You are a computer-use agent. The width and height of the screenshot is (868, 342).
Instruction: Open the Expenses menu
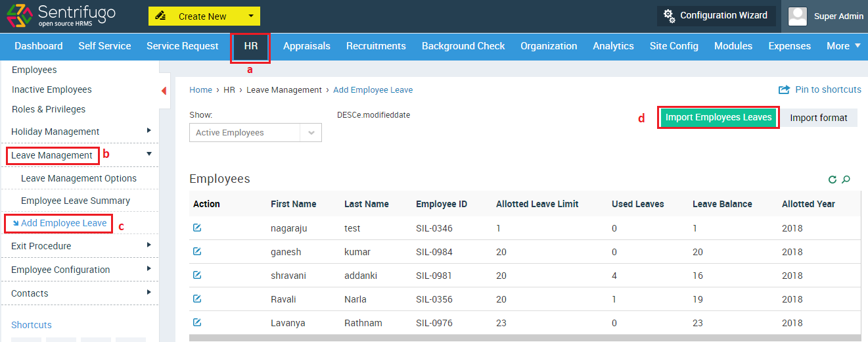(x=790, y=46)
